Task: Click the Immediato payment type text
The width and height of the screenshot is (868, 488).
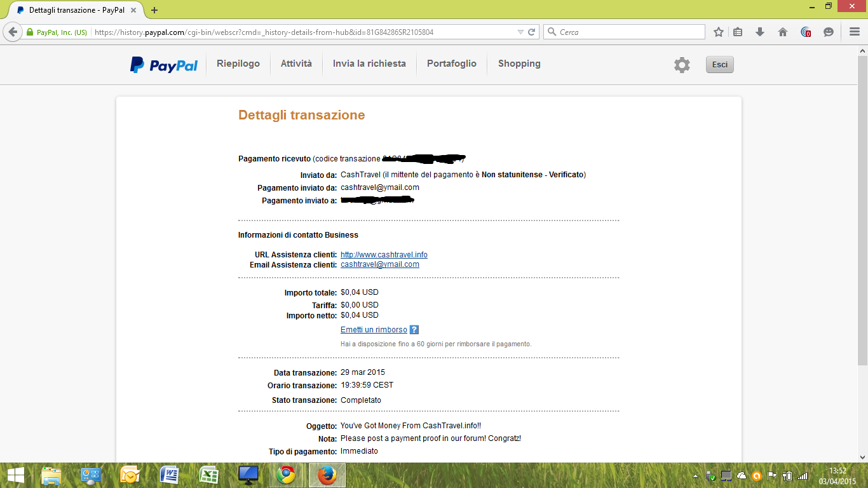Action: pyautogui.click(x=359, y=451)
